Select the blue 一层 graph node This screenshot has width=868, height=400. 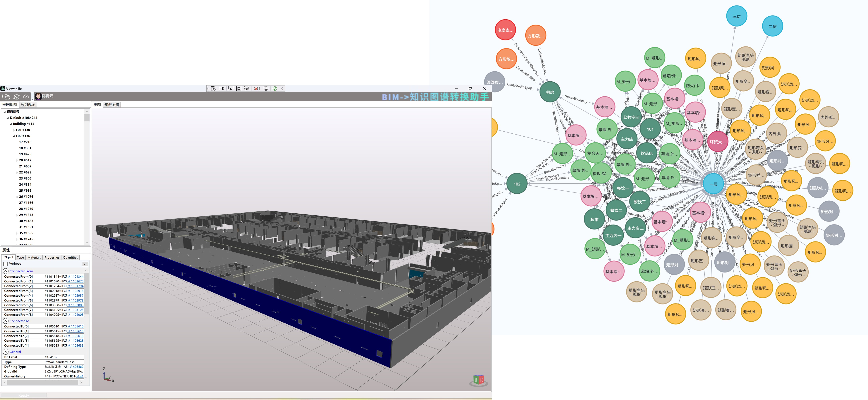(713, 184)
